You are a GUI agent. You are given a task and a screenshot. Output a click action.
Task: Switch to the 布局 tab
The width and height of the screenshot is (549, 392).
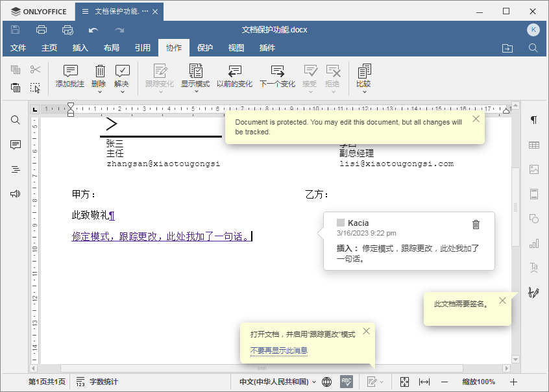pyautogui.click(x=112, y=48)
